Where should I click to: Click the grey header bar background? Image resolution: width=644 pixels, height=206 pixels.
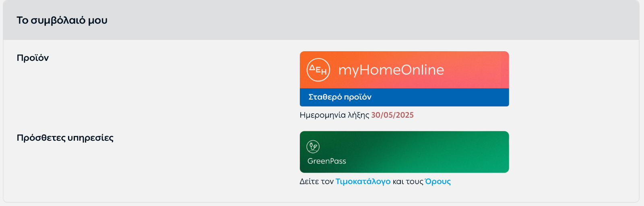point(362,20)
